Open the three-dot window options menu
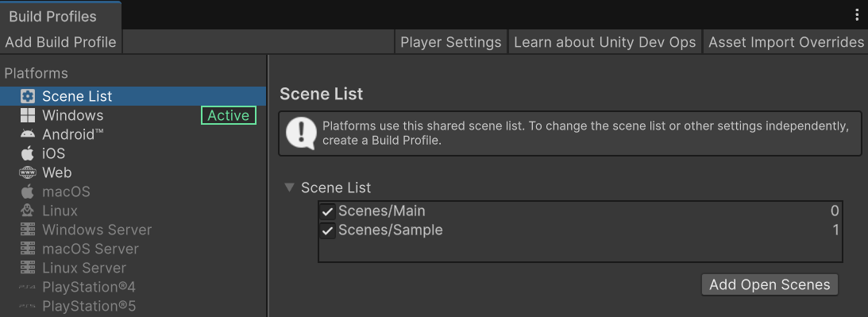 pyautogui.click(x=857, y=16)
